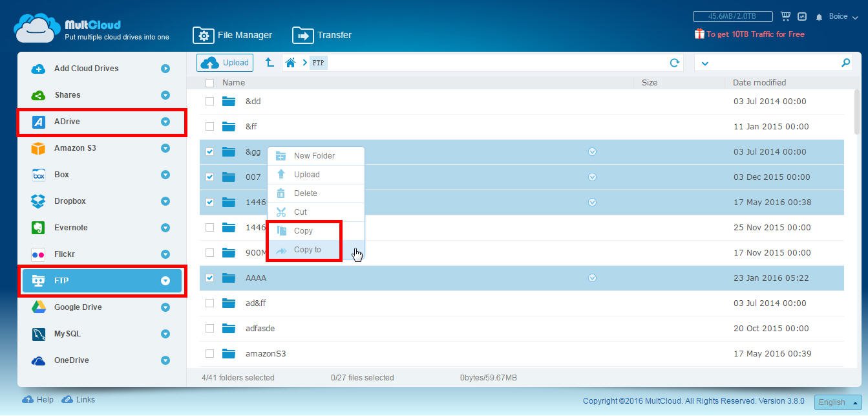
Task: Click the OneDrive cloud icon
Action: coord(38,360)
